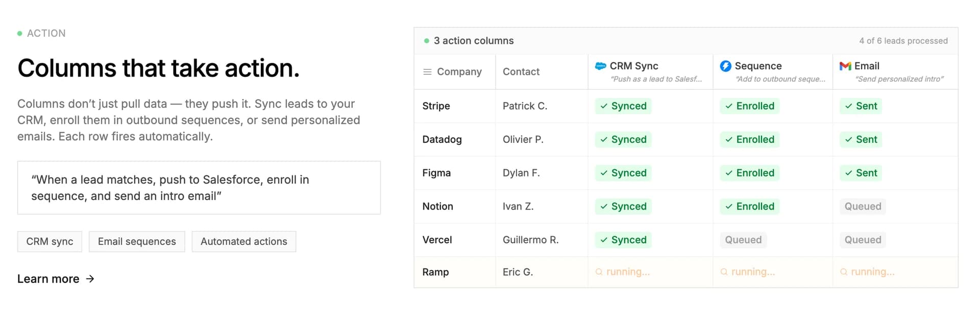
Task: Click the running search icon in Ramp's CRM Sync cell
Action: pos(599,272)
